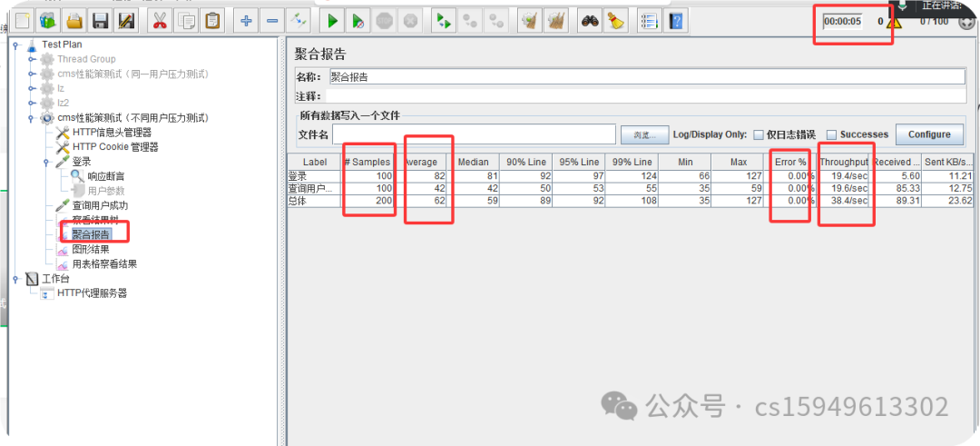Save the test plan with floppy icon
The width and height of the screenshot is (980, 446).
pos(101,21)
